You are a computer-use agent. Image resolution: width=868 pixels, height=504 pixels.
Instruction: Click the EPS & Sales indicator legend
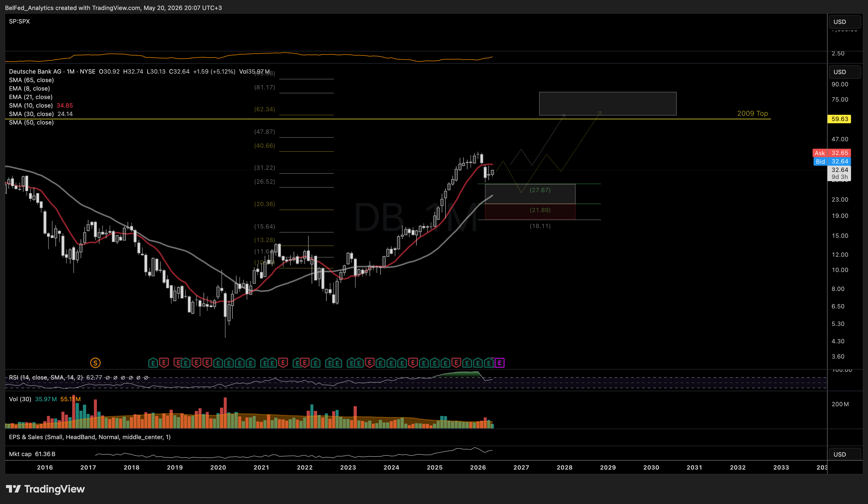[90, 437]
